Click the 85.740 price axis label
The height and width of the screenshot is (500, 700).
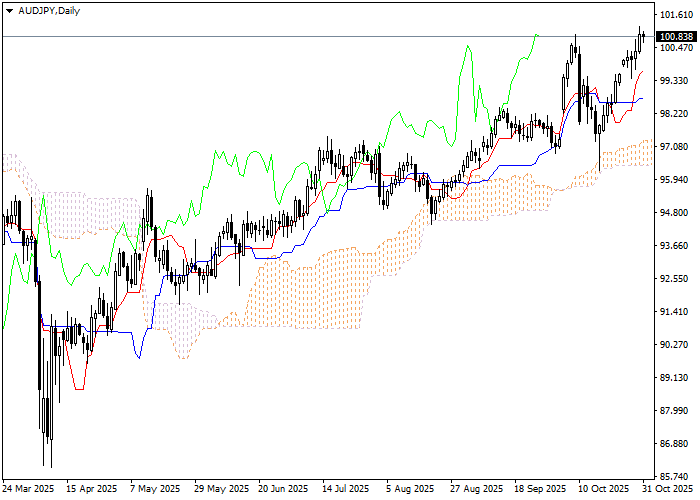click(x=676, y=476)
